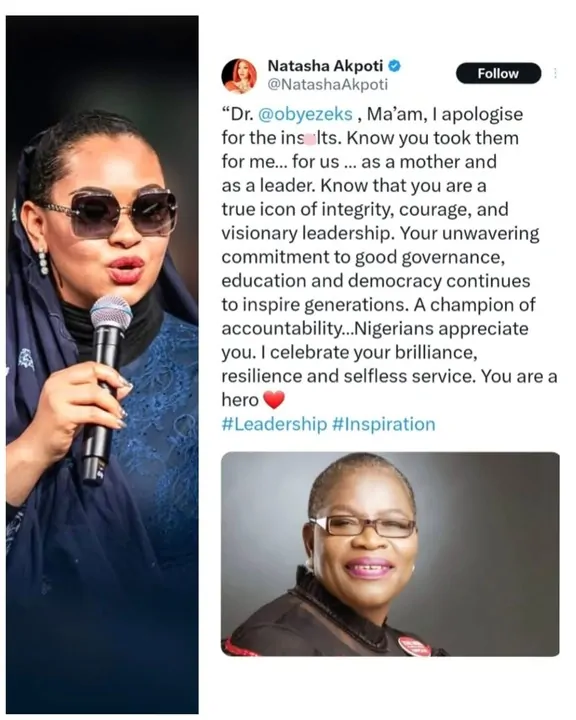Viewport: 576px width, 720px height.
Task: Click the Follow button
Action: (x=498, y=73)
